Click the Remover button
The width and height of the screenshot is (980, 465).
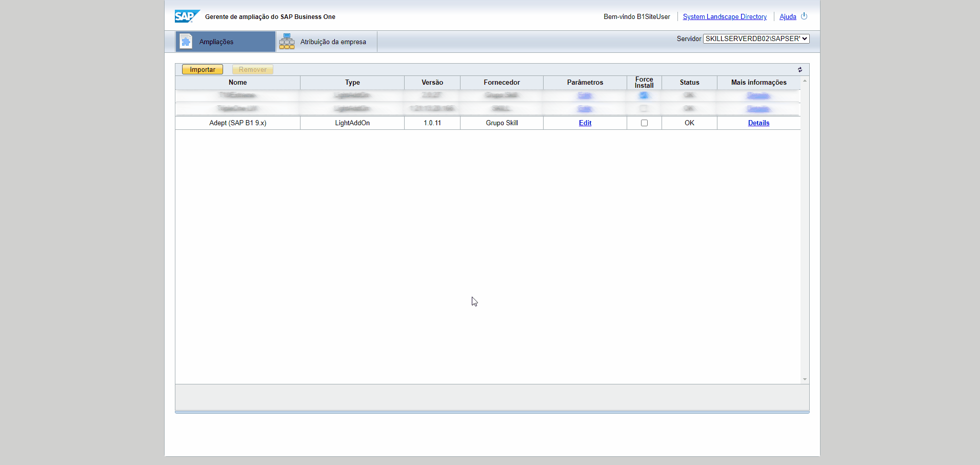coord(252,69)
